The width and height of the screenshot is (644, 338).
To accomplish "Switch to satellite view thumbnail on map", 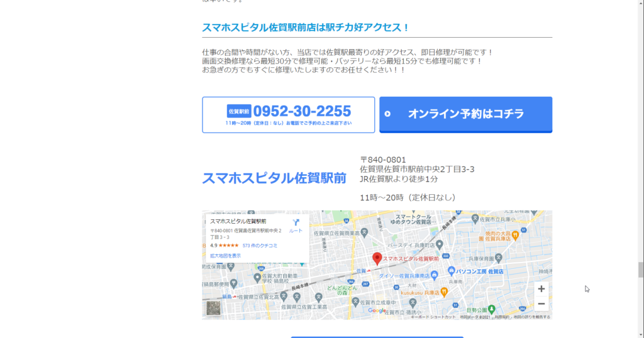I will tap(213, 308).
